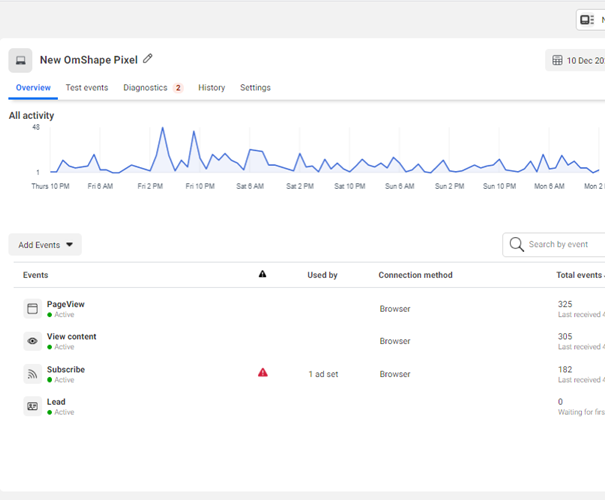Click the 325 total for PageView

(565, 304)
